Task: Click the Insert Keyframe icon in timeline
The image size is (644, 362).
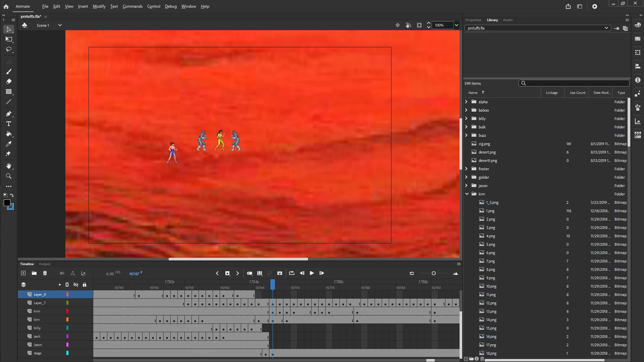Action: (x=227, y=274)
